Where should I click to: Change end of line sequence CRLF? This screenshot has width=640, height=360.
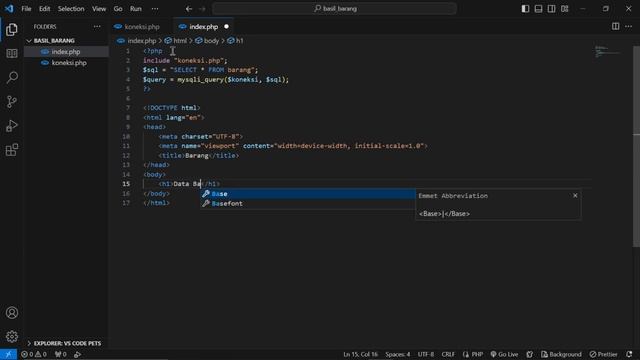[448, 354]
